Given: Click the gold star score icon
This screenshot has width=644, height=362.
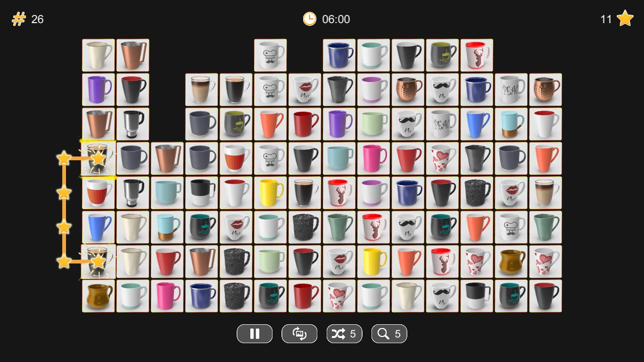Looking at the screenshot, I should click(625, 18).
